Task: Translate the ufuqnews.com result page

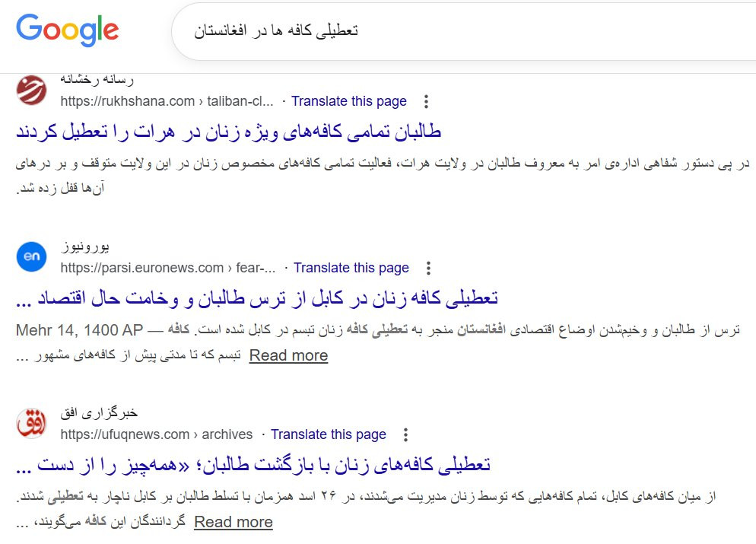Action: (x=329, y=434)
